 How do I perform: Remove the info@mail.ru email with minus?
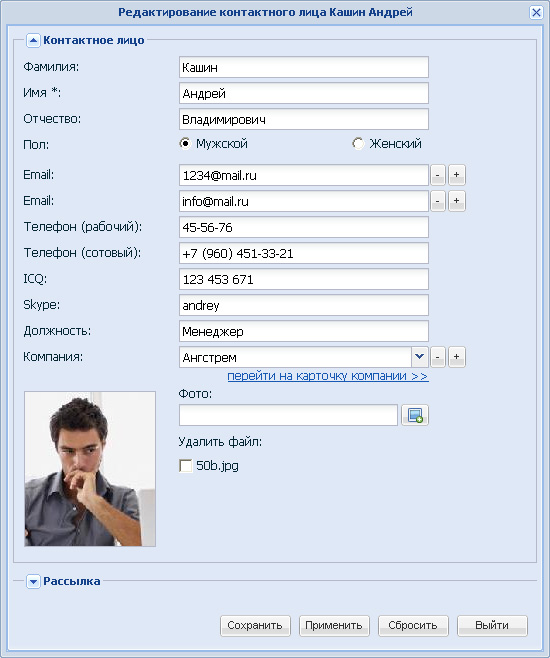[x=438, y=201]
